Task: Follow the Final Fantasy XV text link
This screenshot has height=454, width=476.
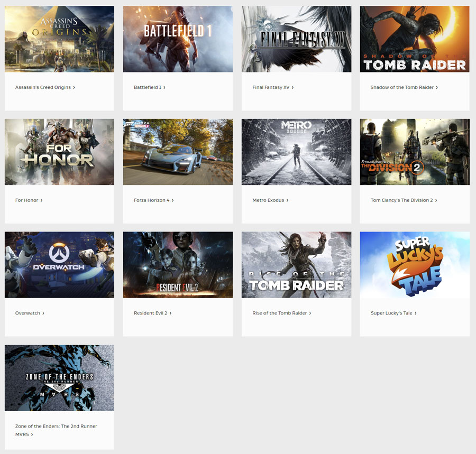Action: [x=271, y=87]
